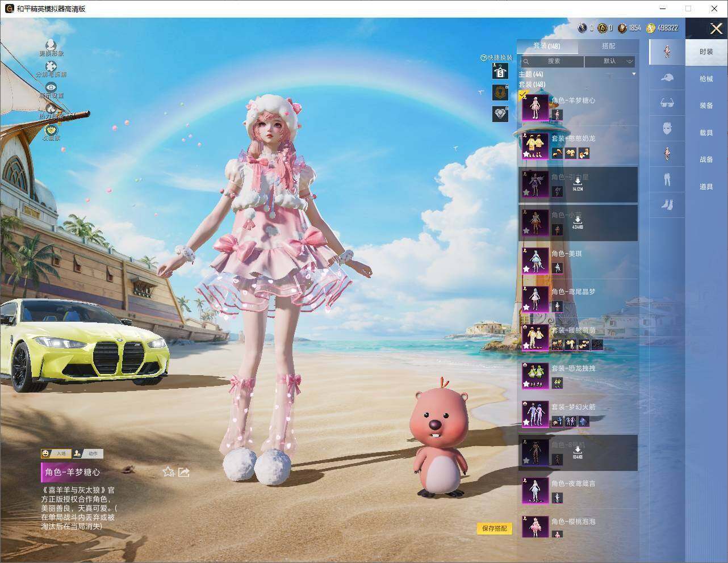Select the shoes category icon
This screenshot has width=728, height=563.
point(667,204)
